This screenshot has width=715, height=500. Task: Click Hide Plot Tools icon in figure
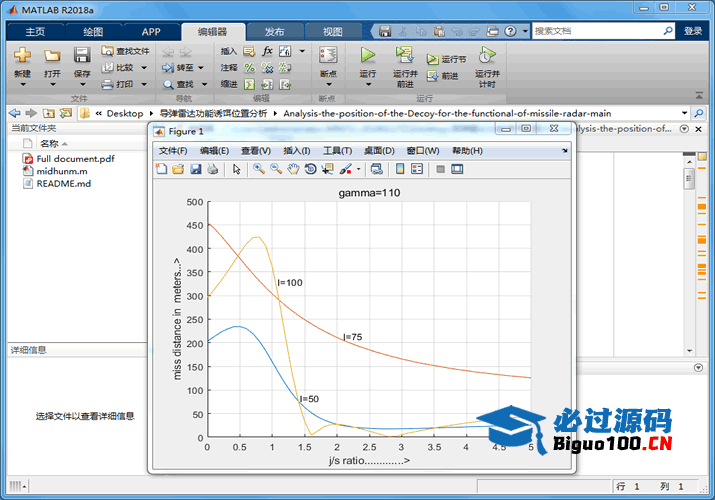pyautogui.click(x=440, y=169)
